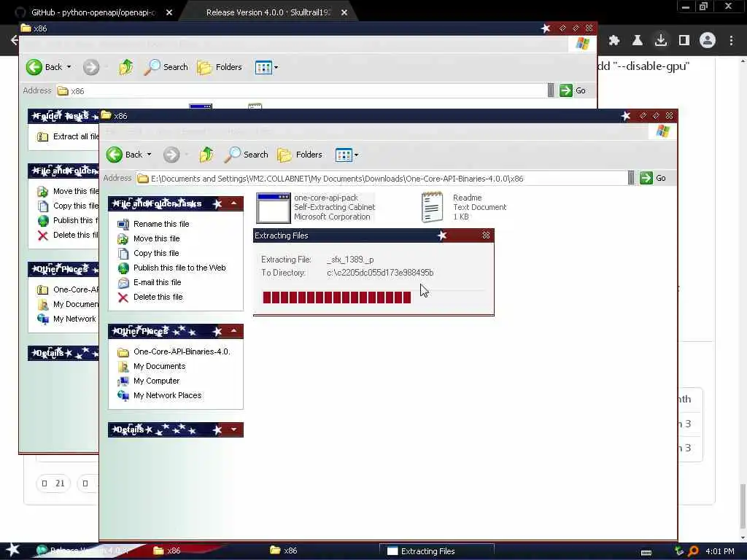Viewport: 747px width, 560px height.
Task: Open Views dropdown arrow in rear window
Action: 276,67
